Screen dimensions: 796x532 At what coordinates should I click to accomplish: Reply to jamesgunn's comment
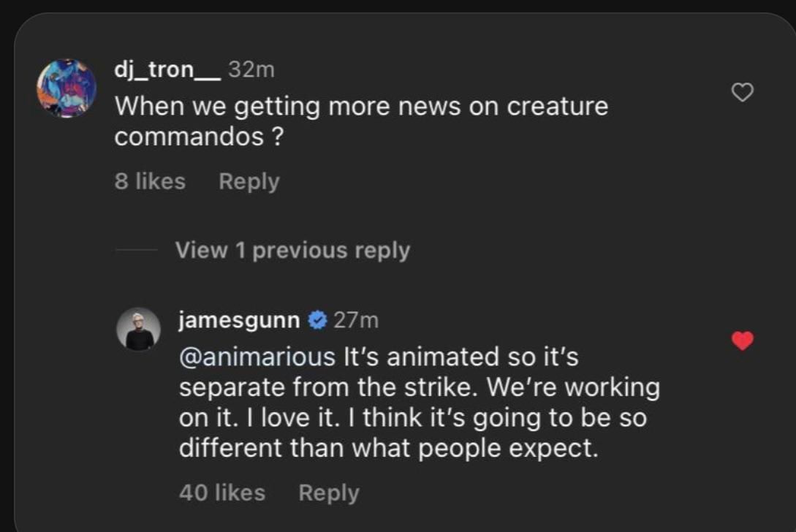point(328,493)
